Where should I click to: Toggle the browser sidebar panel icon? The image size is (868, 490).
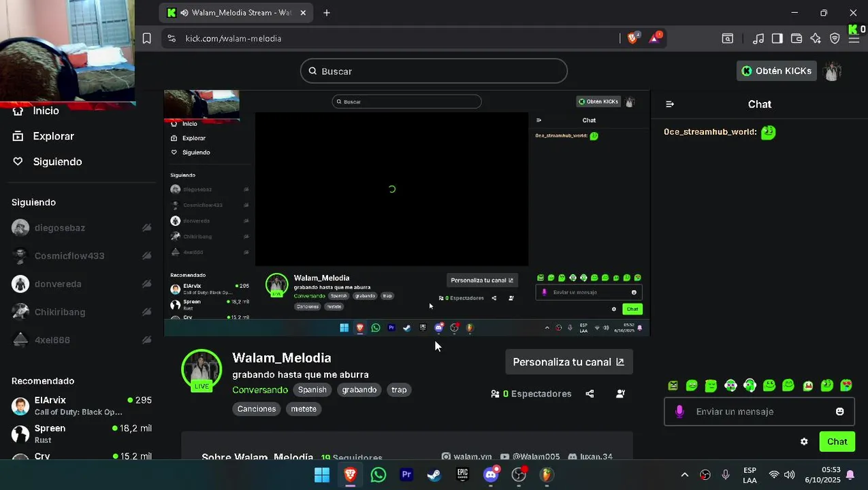(777, 39)
